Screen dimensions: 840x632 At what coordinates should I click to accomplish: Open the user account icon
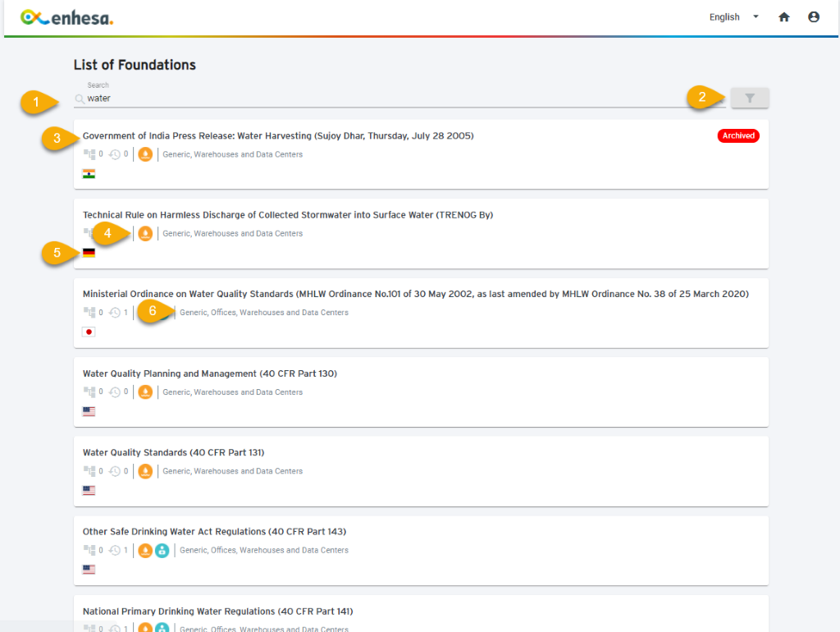tap(813, 17)
